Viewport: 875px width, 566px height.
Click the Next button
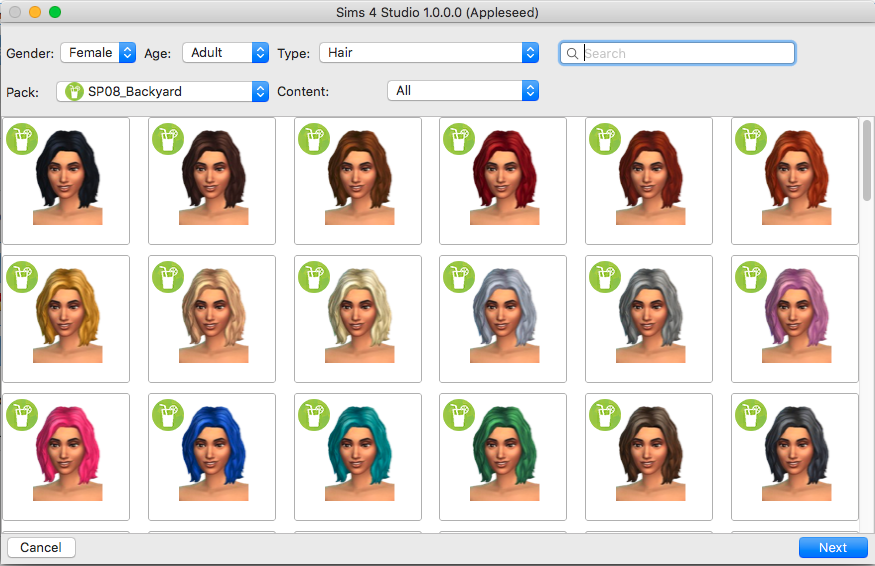[833, 548]
